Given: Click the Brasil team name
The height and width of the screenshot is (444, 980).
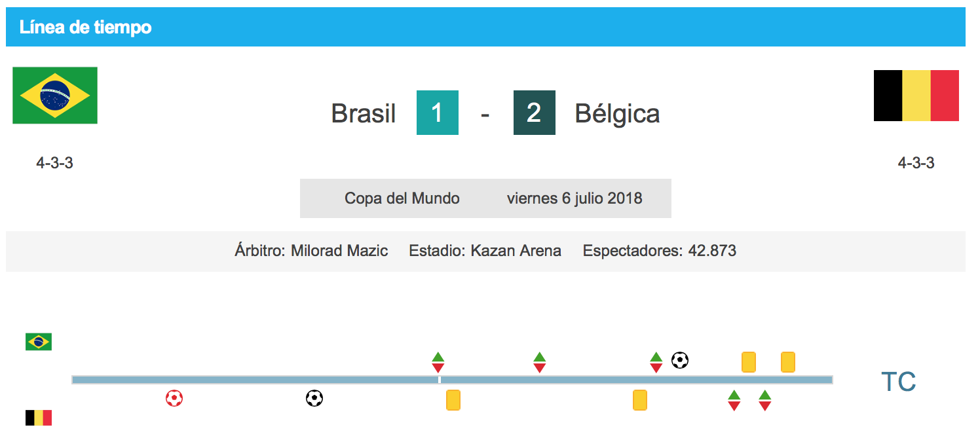Looking at the screenshot, I should click(x=364, y=114).
